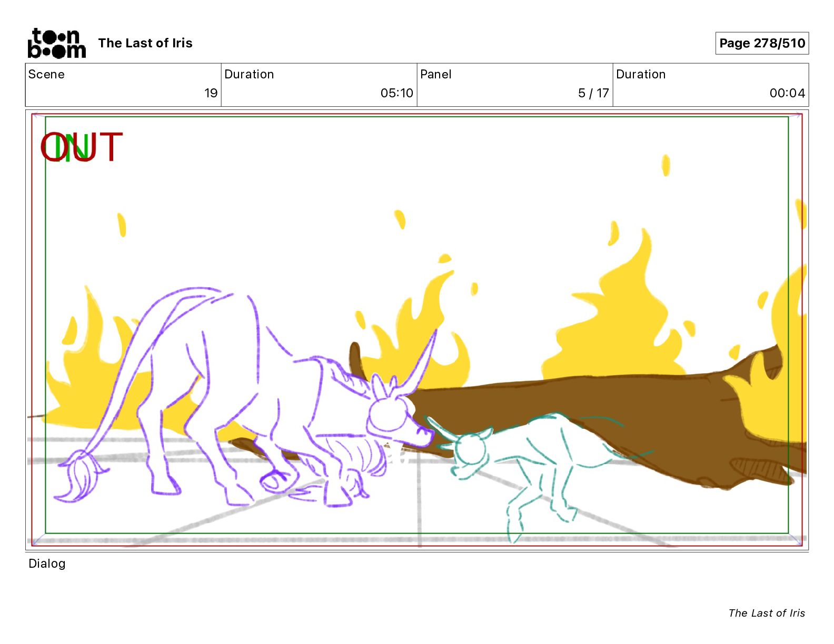834x644 pixels.
Task: Click the scene duration value '05:10'
Action: 397,93
